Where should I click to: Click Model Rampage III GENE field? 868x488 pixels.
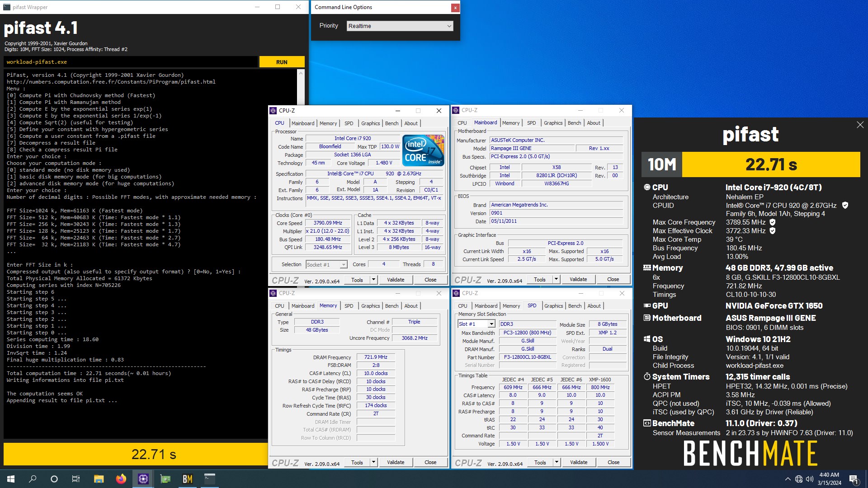(x=532, y=148)
